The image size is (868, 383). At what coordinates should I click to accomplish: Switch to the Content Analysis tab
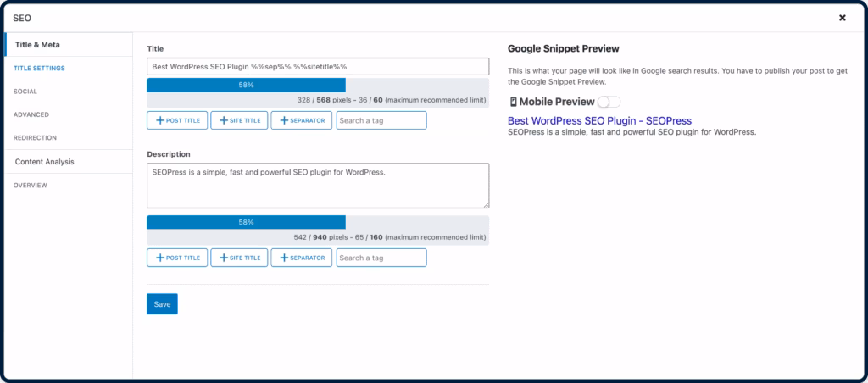(45, 161)
